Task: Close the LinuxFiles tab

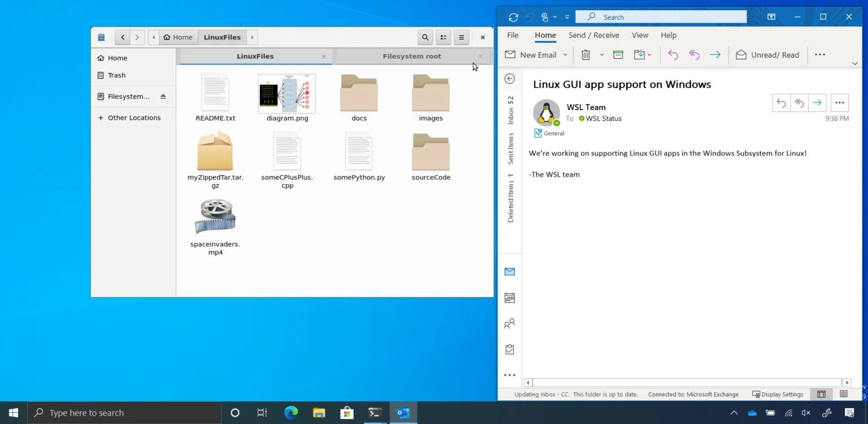Action: coord(324,56)
